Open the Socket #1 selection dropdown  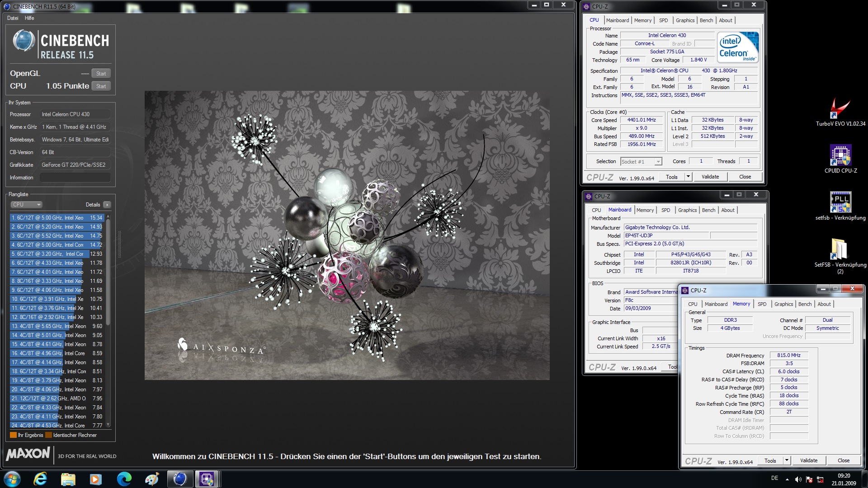click(641, 161)
